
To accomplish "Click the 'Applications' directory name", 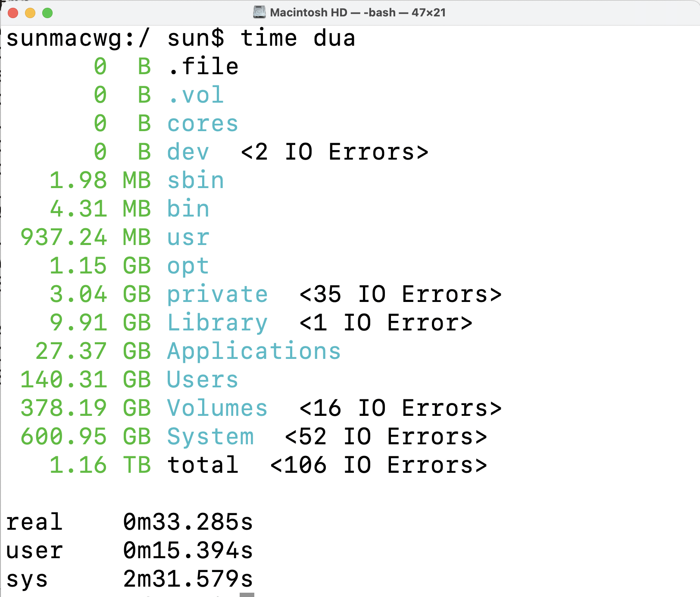I will point(254,352).
